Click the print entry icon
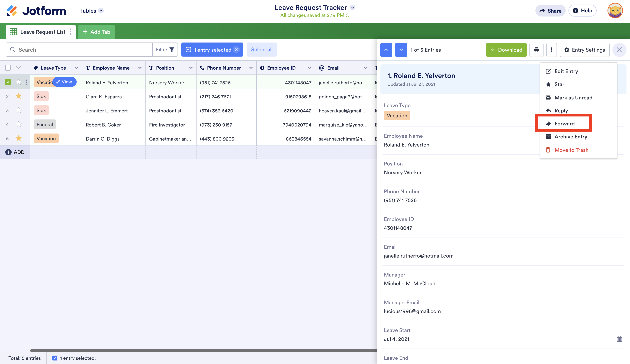 coord(536,50)
